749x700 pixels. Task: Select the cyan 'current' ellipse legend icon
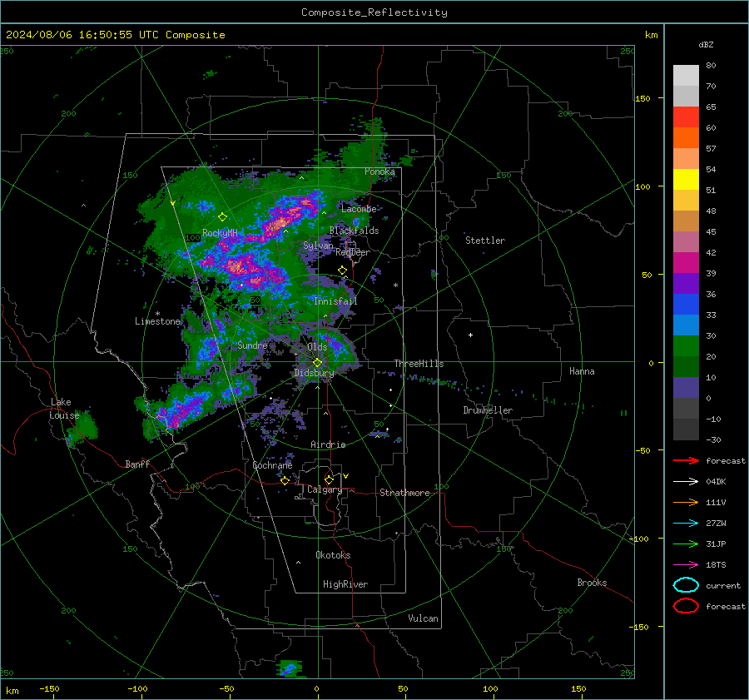click(x=686, y=585)
